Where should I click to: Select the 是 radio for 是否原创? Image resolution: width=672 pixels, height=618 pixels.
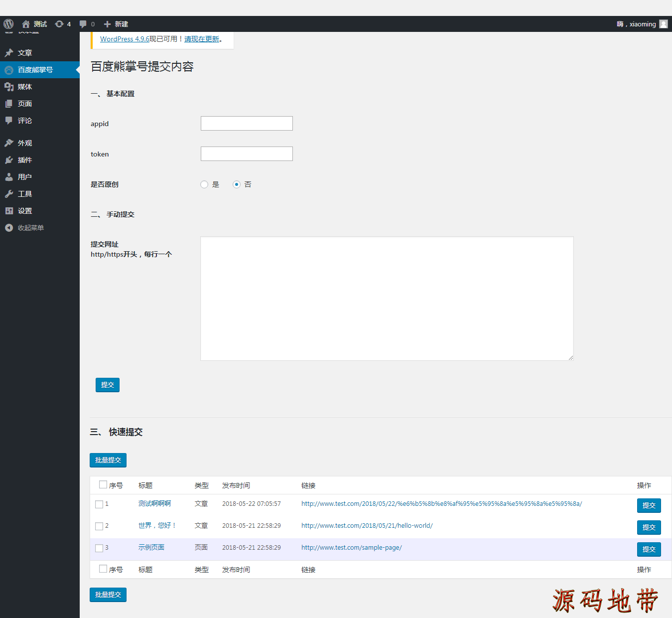coord(204,184)
